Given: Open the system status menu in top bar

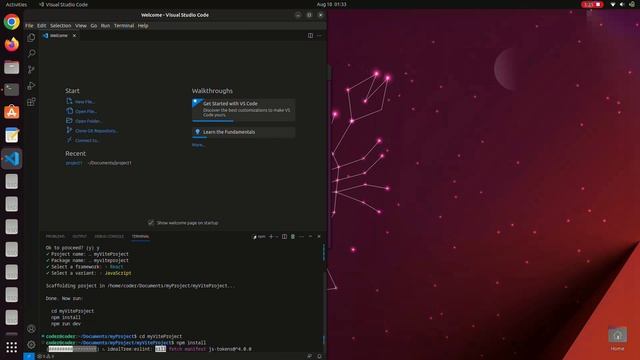Looking at the screenshot, I should click(622, 4).
